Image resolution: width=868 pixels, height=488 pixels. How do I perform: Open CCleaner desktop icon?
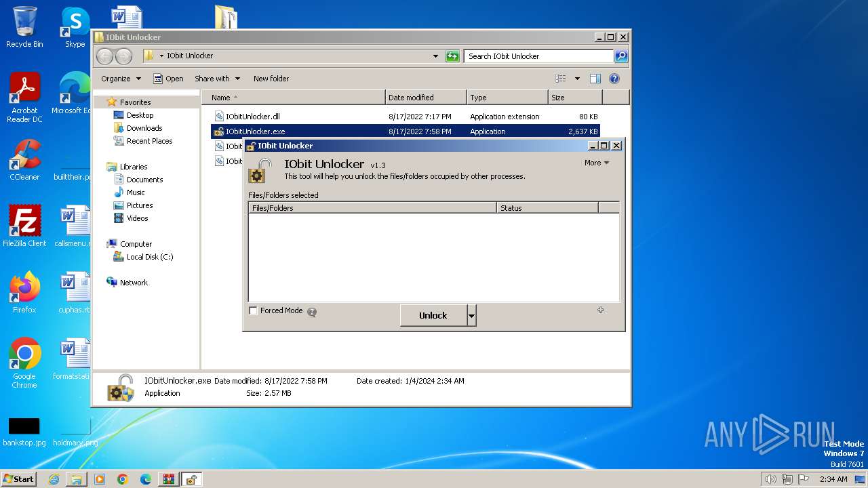pyautogui.click(x=24, y=161)
